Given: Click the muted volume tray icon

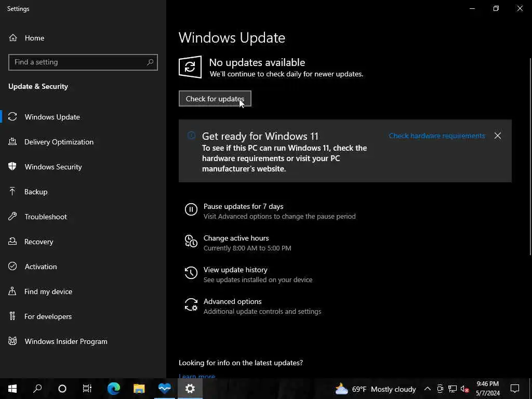Looking at the screenshot, I should [x=464, y=389].
